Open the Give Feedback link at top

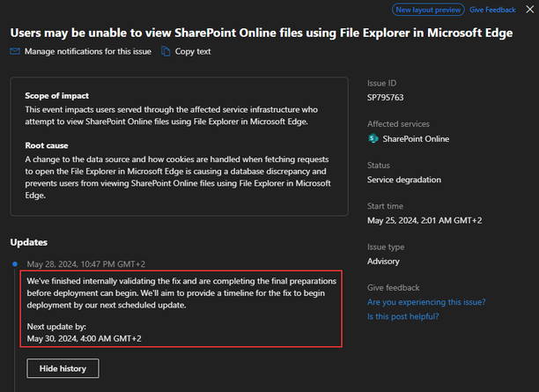pyautogui.click(x=492, y=10)
